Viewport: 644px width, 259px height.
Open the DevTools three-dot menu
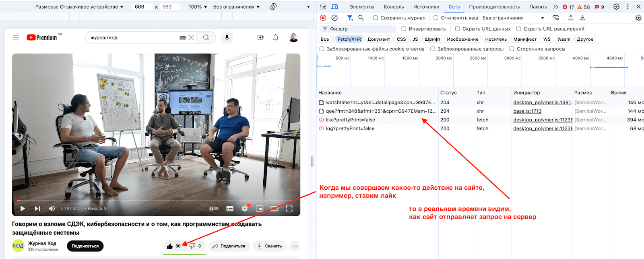(x=627, y=6)
